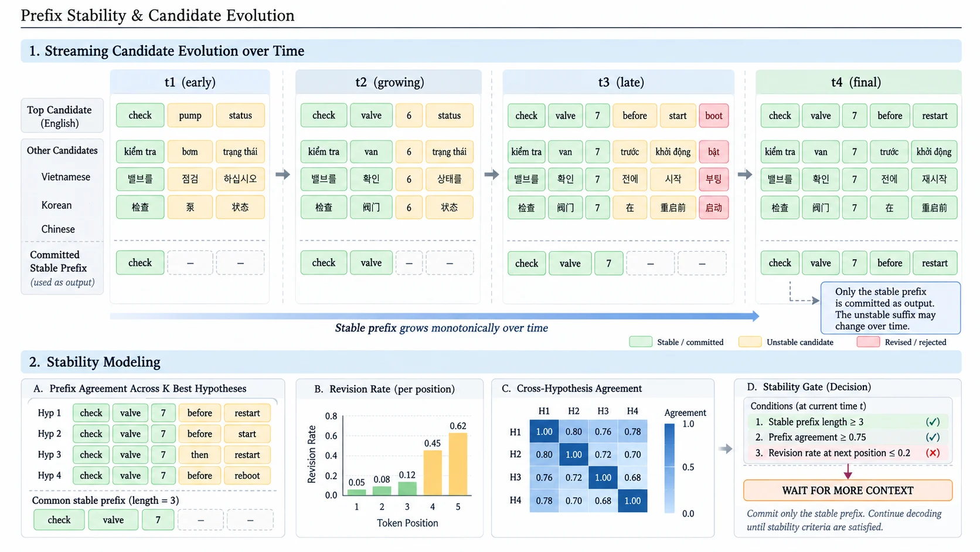Click 'start' in the Hyp 2 row
This screenshot has height=552, width=980.
point(247,434)
